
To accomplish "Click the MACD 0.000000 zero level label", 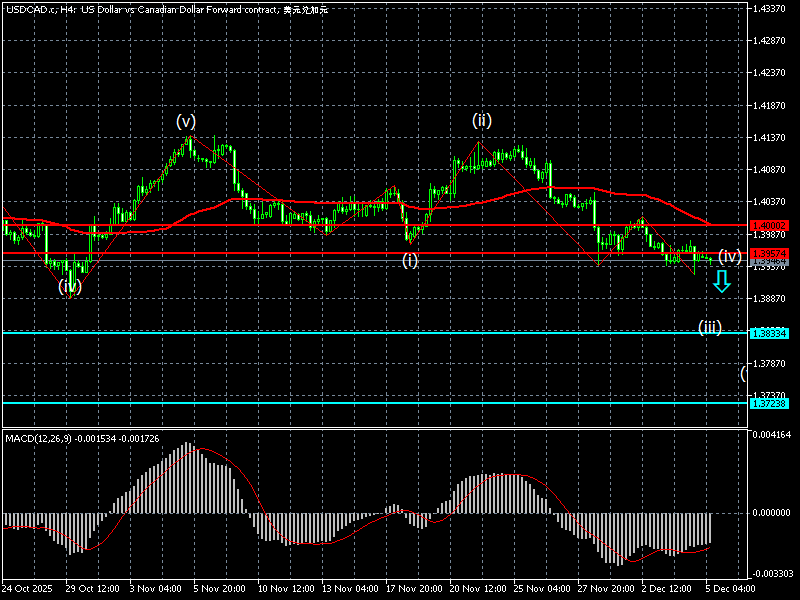I will pyautogui.click(x=772, y=513).
